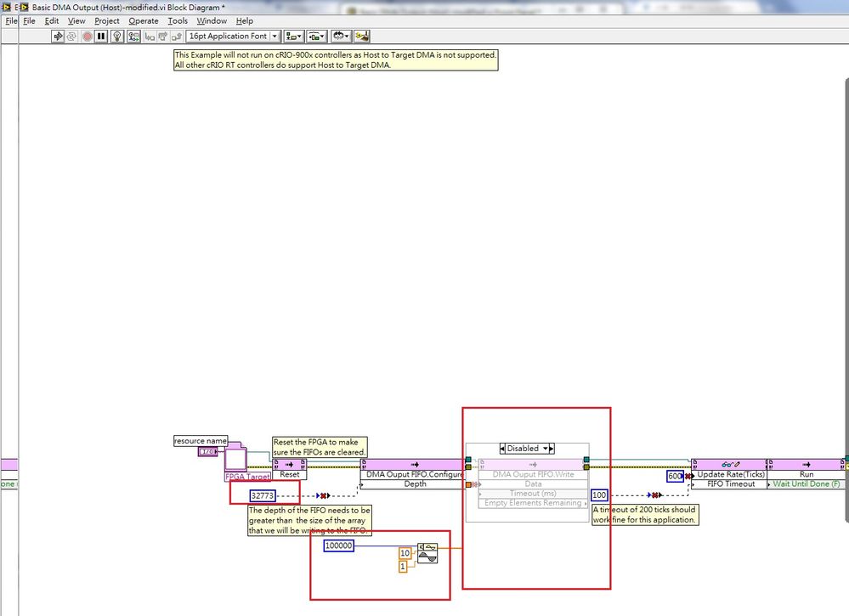Click the DMA Output FIFO.Configure node
Screen dimensions: 849x616
414,473
